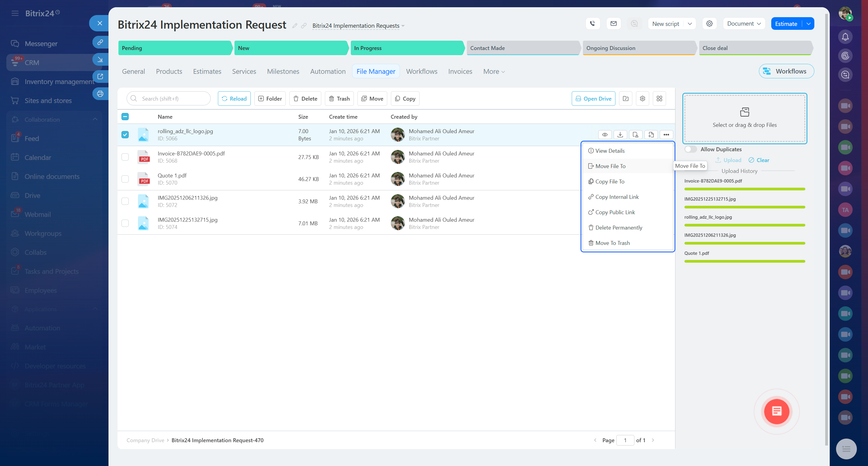Viewport: 868px width, 466px height.
Task: Click the phone call icon in header
Action: pyautogui.click(x=593, y=23)
